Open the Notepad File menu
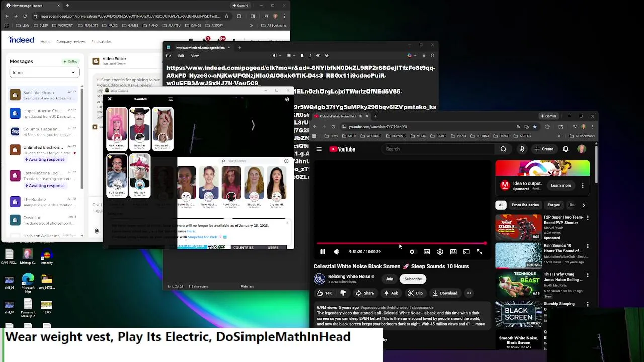This screenshot has height=362, width=644. point(169,56)
